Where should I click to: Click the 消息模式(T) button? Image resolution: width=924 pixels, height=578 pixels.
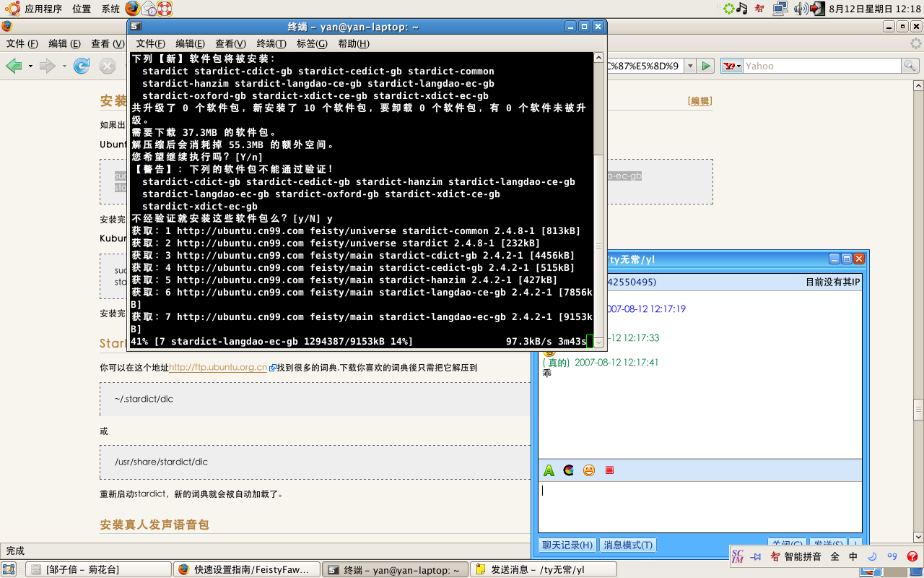(x=627, y=545)
